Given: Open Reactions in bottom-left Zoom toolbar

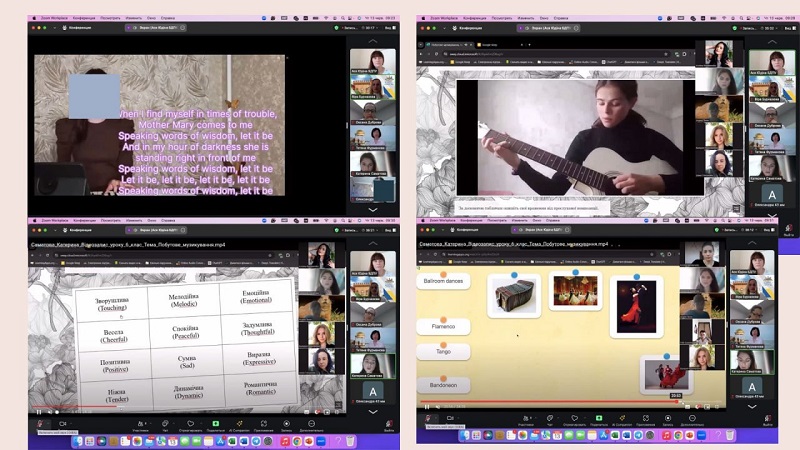Looking at the screenshot, I should click(190, 425).
